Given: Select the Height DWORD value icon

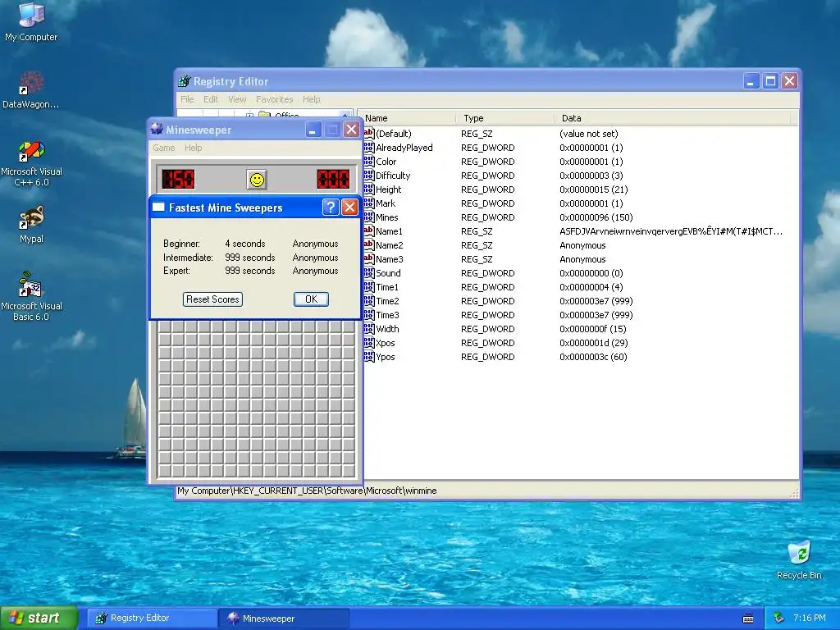Looking at the screenshot, I should coord(368,189).
